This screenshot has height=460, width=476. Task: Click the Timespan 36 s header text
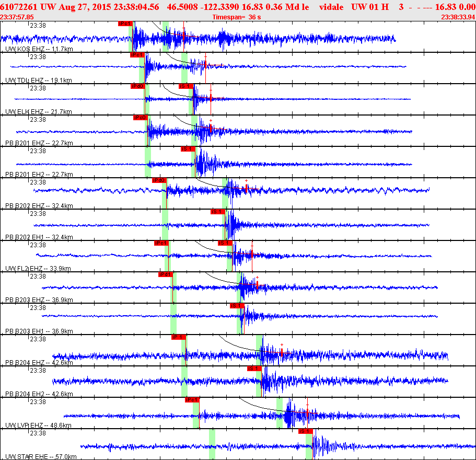(237, 17)
